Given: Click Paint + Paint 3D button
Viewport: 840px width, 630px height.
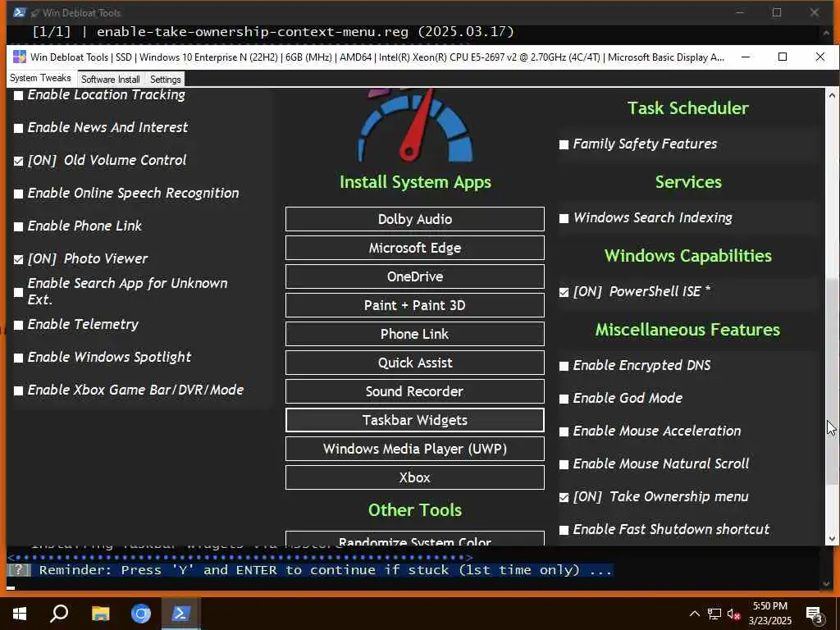Looking at the screenshot, I should (x=414, y=305).
